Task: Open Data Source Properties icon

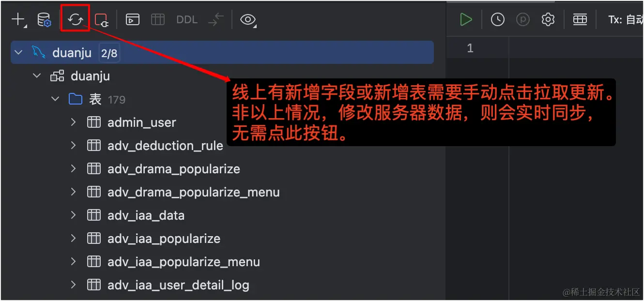Action: pyautogui.click(x=44, y=19)
